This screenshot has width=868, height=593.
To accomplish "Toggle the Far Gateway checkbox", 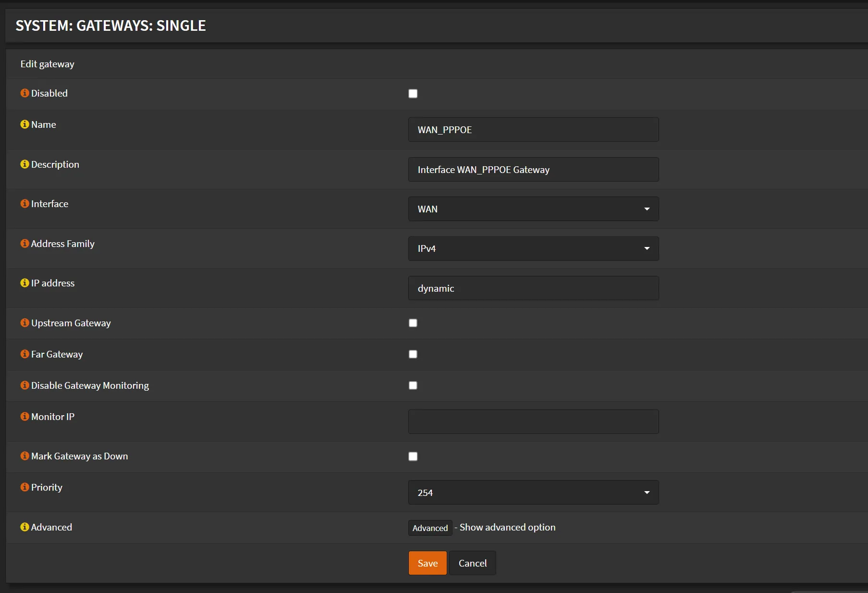I will [413, 354].
